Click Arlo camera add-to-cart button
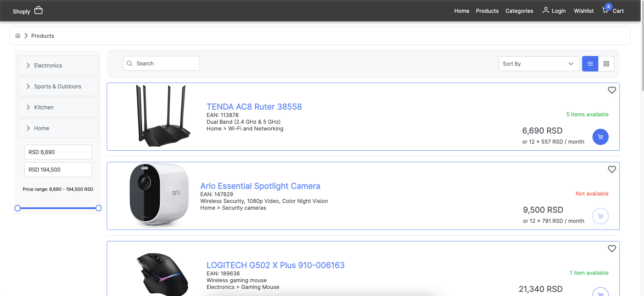Image resolution: width=644 pixels, height=296 pixels. (x=601, y=216)
